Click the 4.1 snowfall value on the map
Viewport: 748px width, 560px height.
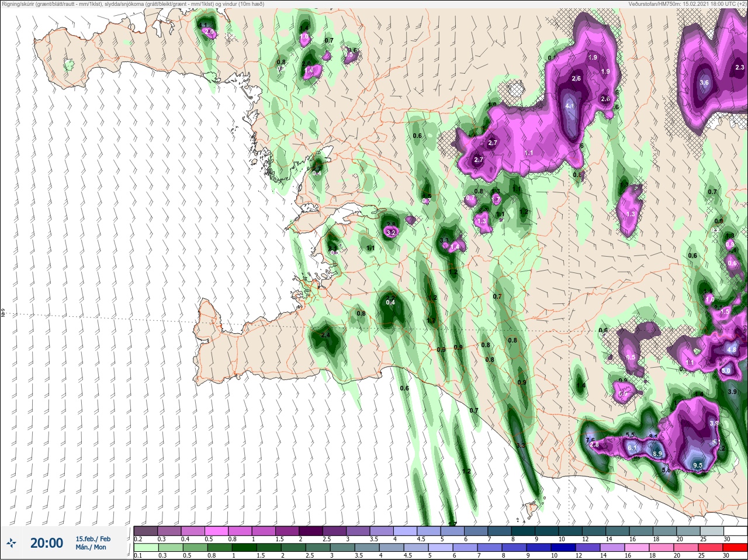(571, 106)
